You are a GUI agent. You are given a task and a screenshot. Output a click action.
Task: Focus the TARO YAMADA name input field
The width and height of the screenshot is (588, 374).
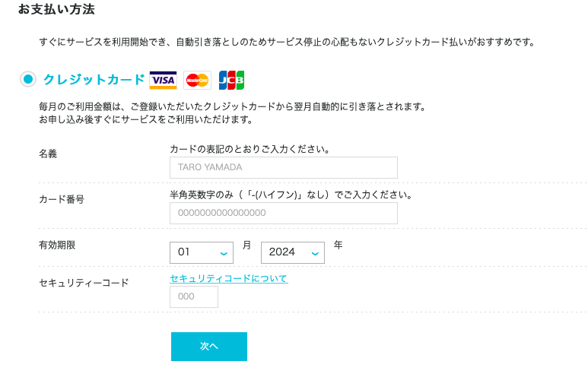(x=284, y=167)
